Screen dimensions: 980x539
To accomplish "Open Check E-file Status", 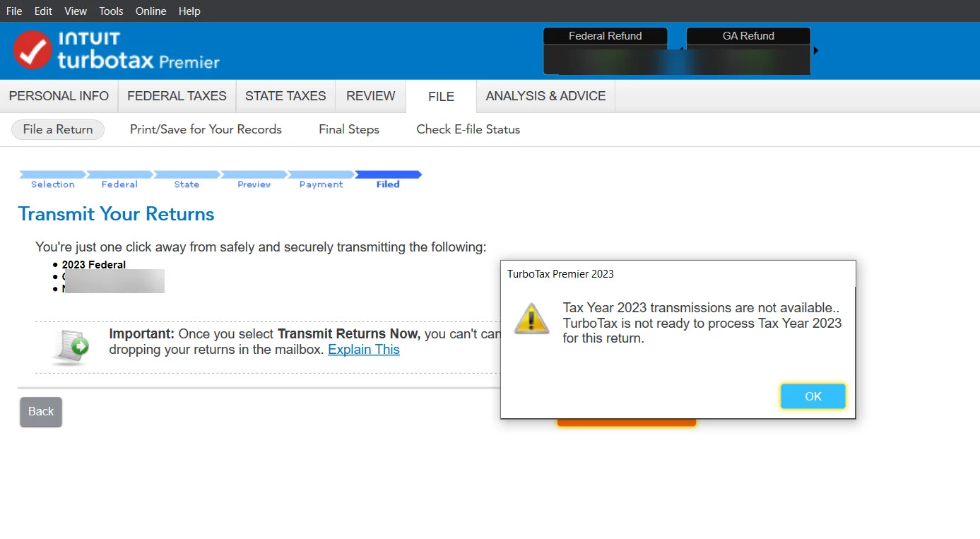I will [468, 129].
